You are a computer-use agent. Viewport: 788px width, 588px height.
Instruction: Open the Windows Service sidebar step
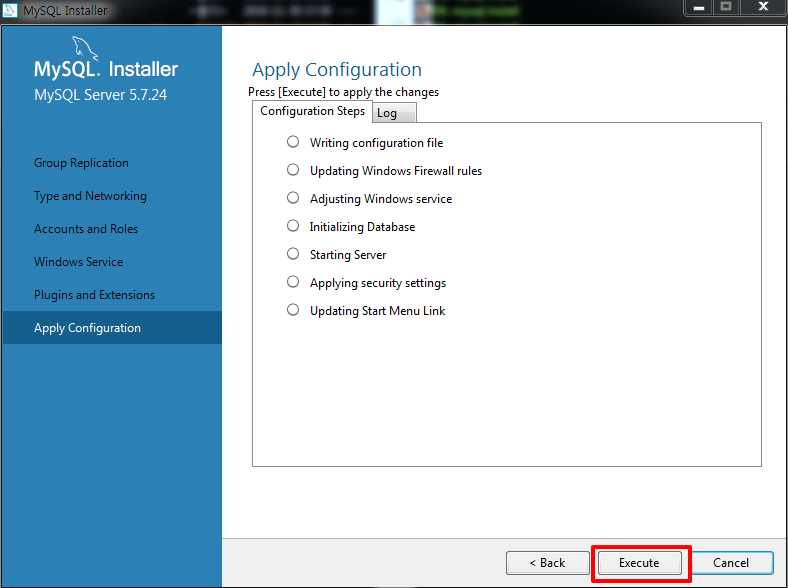78,262
